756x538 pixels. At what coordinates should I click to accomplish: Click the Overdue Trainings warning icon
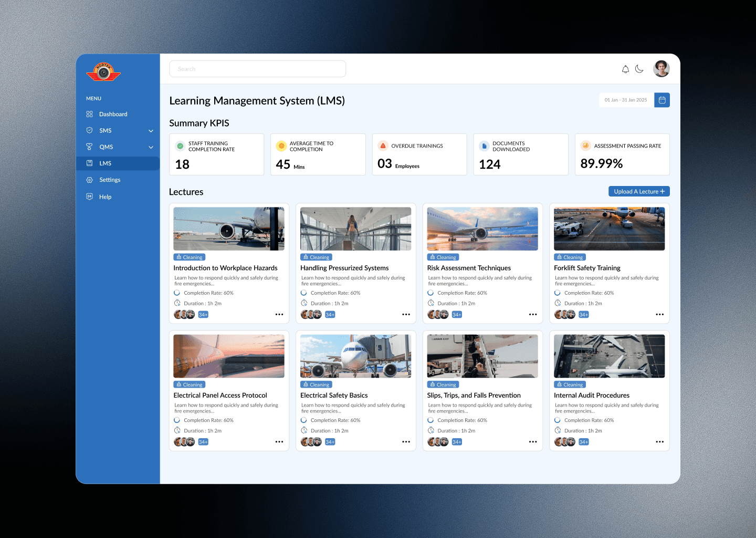383,146
